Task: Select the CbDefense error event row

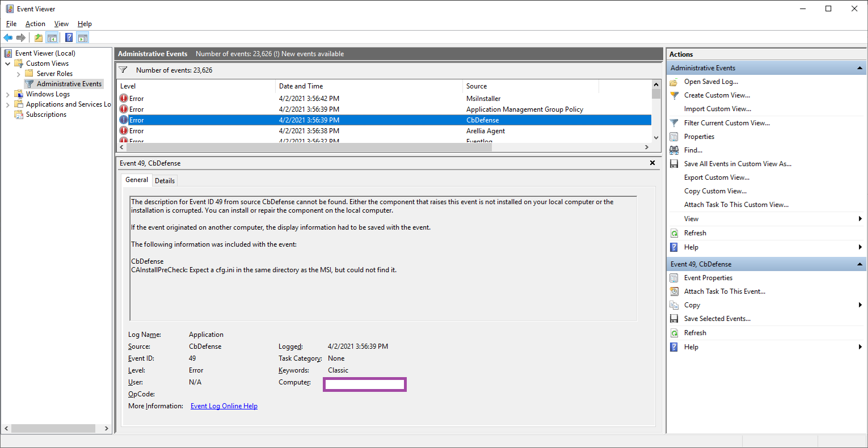Action: [384, 120]
